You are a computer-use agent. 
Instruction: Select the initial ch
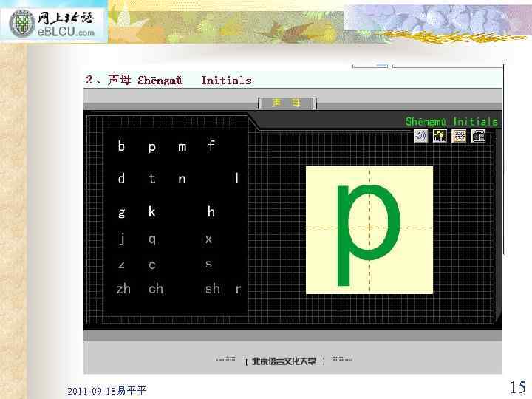click(156, 289)
